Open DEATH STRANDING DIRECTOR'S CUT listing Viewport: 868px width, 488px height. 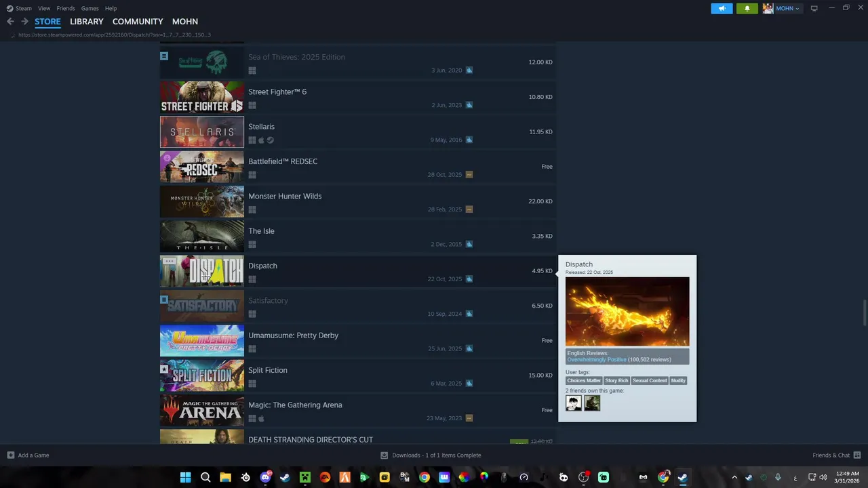pos(358,437)
